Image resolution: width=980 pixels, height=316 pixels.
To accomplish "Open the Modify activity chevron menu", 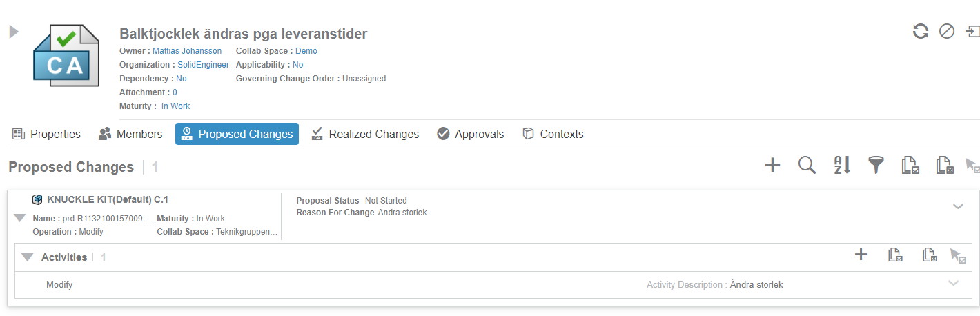I will pos(954,283).
